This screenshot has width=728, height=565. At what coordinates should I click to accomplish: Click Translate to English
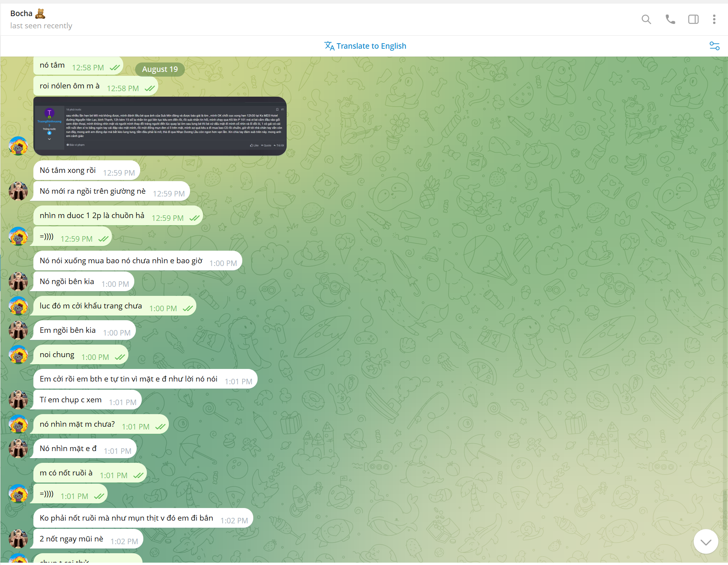[x=365, y=46]
